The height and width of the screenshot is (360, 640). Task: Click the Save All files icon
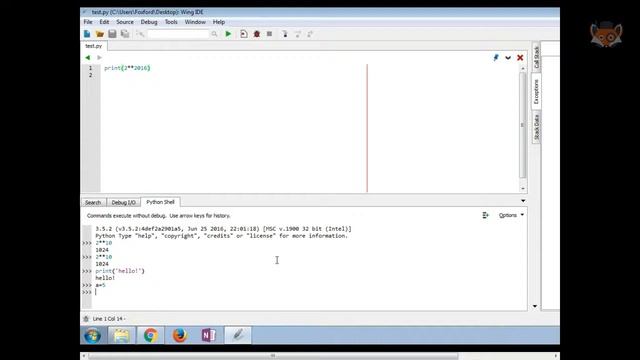pos(125,34)
